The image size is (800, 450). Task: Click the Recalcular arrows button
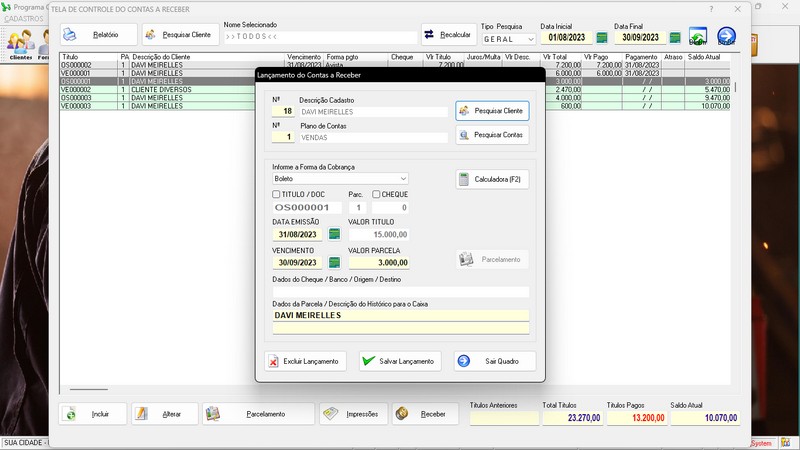(x=448, y=35)
